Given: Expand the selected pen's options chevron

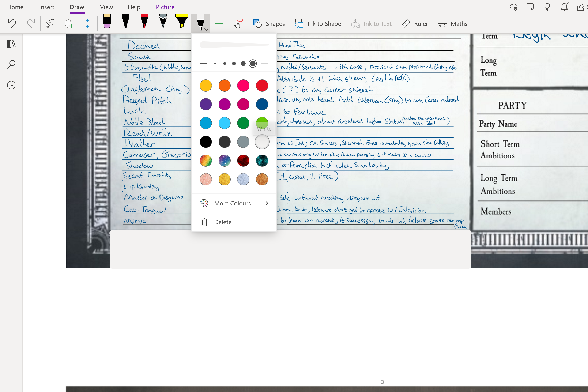Looking at the screenshot, I should coord(206,30).
